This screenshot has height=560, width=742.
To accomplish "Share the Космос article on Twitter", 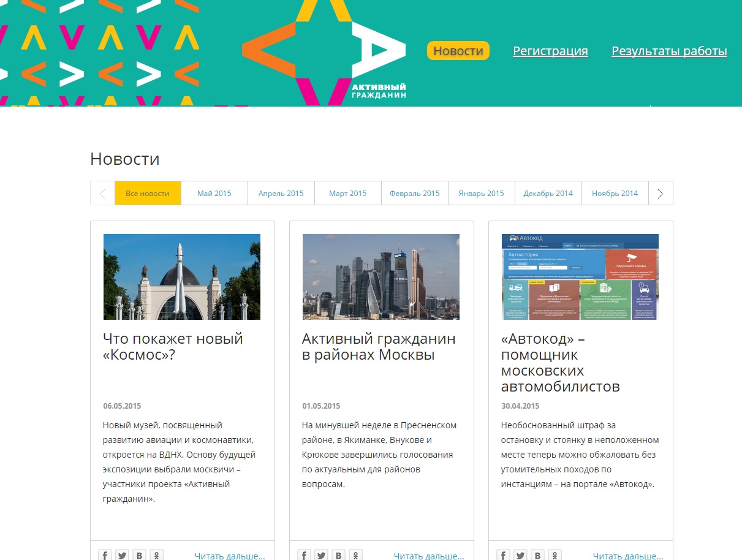I will click(x=123, y=555).
